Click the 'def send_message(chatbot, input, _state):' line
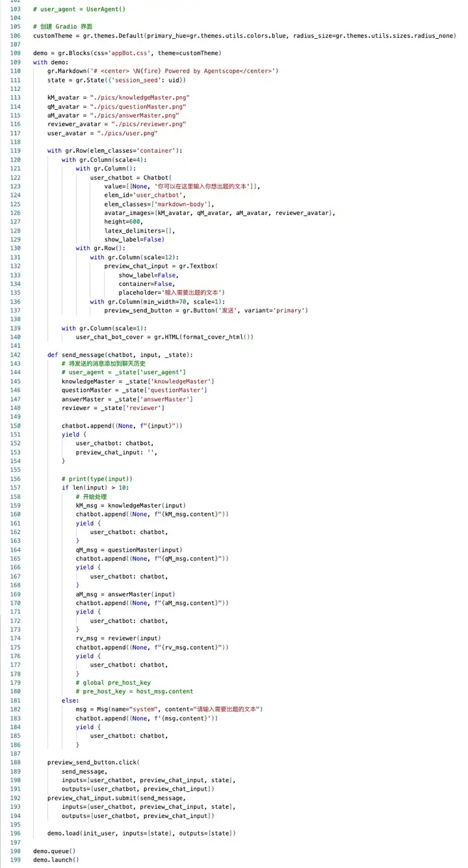Screen dimensions: 468x868 coord(120,354)
